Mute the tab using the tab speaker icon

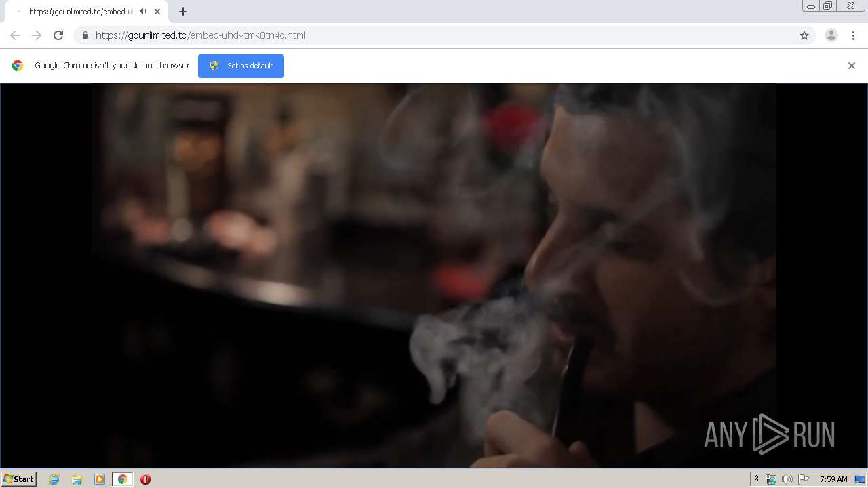pos(142,12)
